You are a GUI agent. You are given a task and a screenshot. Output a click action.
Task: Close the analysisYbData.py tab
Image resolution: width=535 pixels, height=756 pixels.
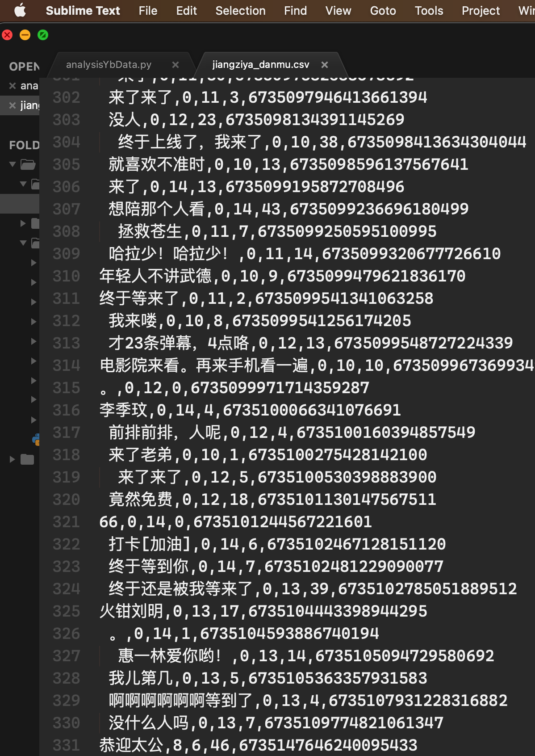tap(176, 65)
